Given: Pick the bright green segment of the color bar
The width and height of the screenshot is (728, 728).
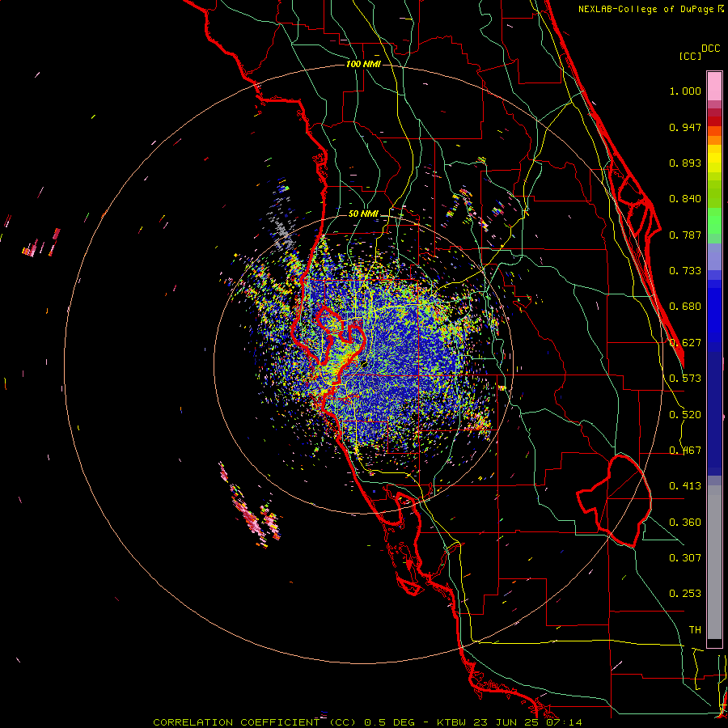Looking at the screenshot, I should [714, 221].
